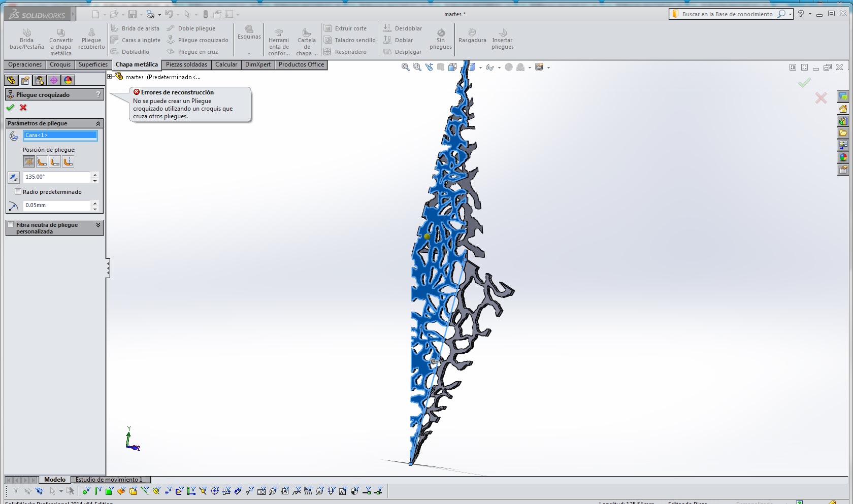Select the Rasgadura tool

coord(472,36)
